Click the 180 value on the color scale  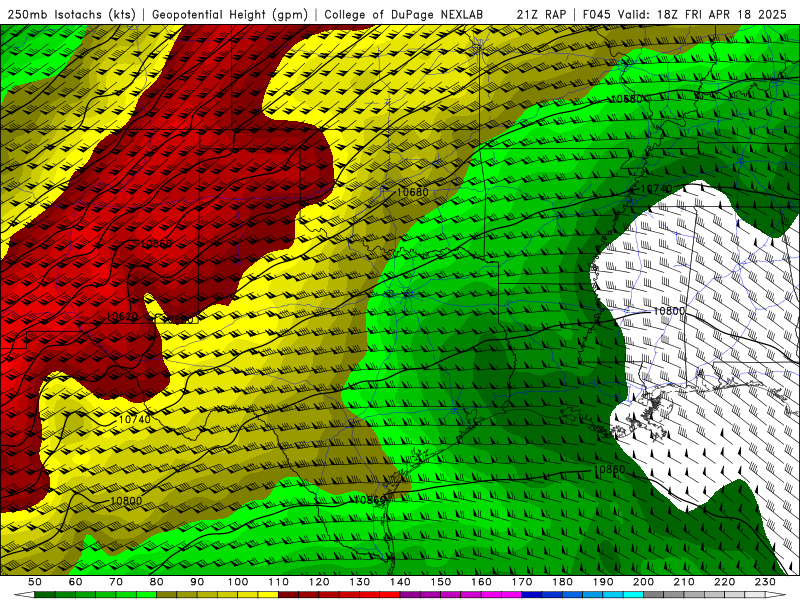coord(562,582)
